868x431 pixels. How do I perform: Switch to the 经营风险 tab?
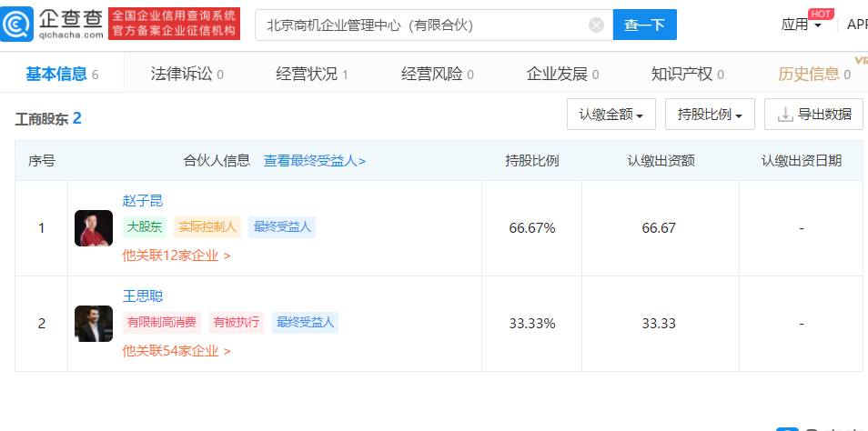coord(438,74)
